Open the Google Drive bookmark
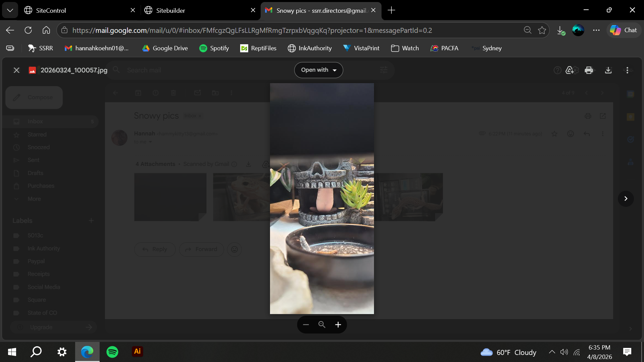 165,48
